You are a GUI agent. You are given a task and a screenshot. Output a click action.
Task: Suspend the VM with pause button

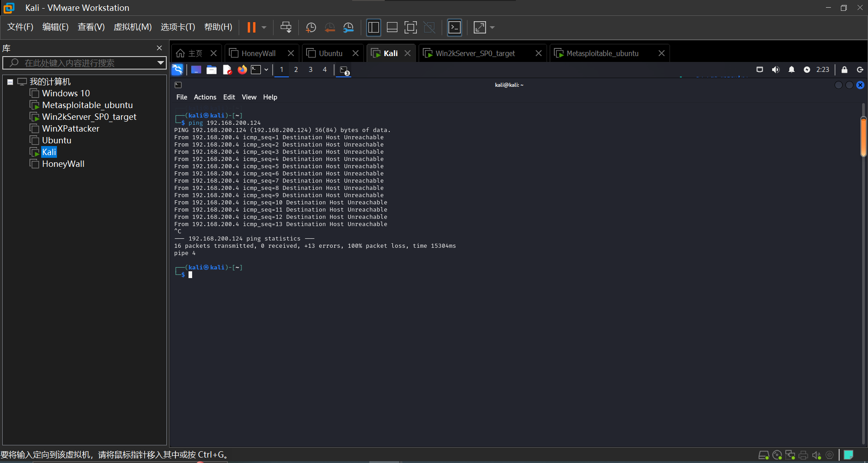click(x=251, y=28)
